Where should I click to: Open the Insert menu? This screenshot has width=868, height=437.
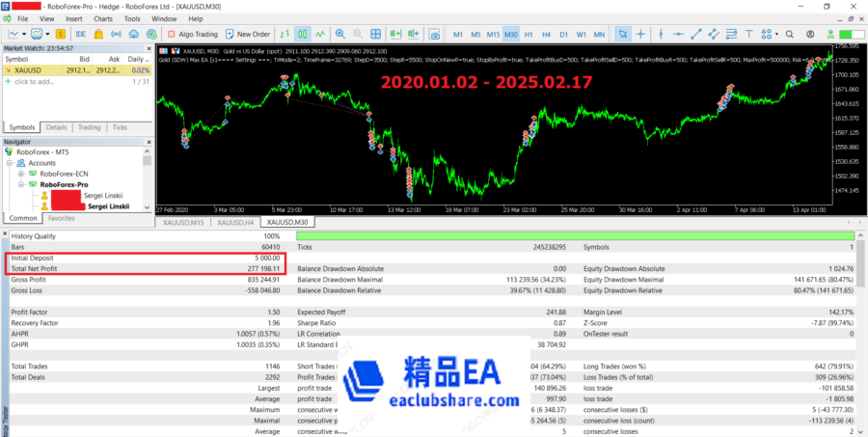tap(74, 18)
